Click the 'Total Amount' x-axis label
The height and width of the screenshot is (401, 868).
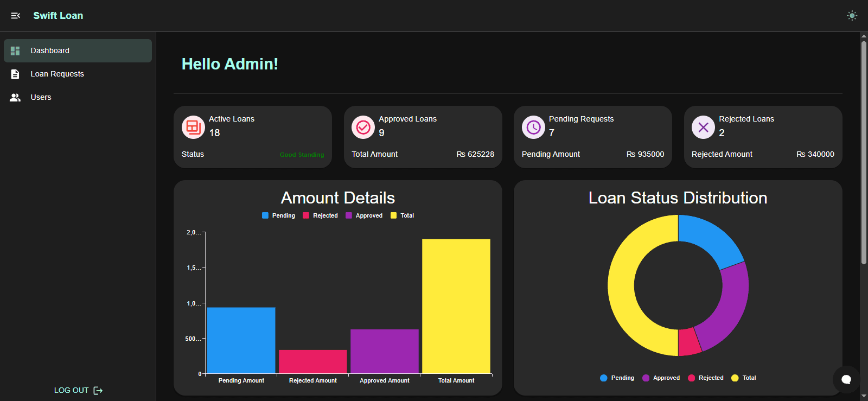pos(456,380)
